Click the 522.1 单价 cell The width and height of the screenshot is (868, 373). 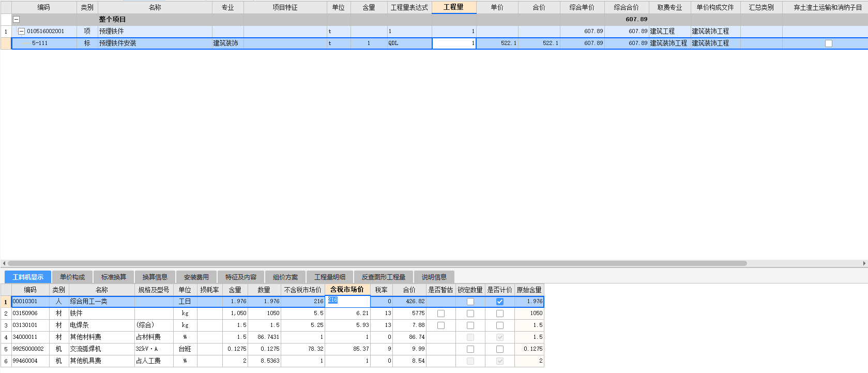tap(497, 43)
